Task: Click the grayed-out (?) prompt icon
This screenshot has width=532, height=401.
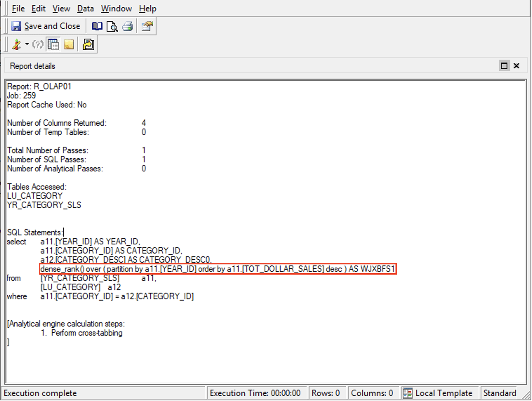Action: (38, 45)
